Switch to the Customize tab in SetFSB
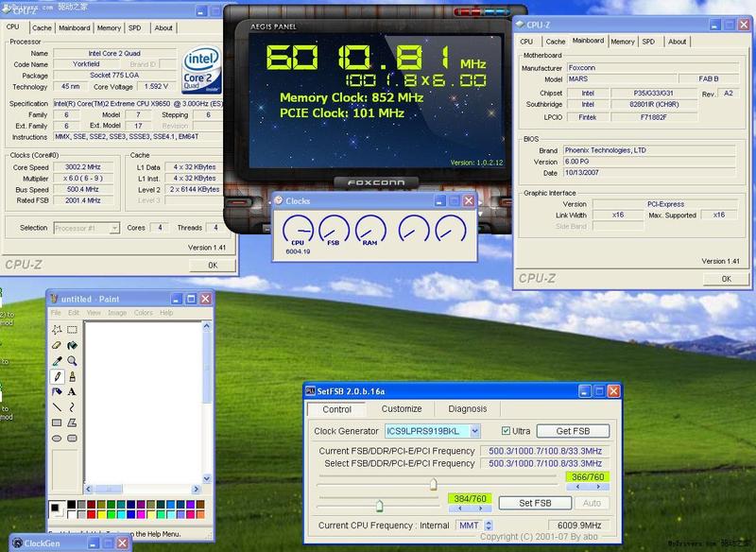This screenshot has height=552, width=756. 402,409
